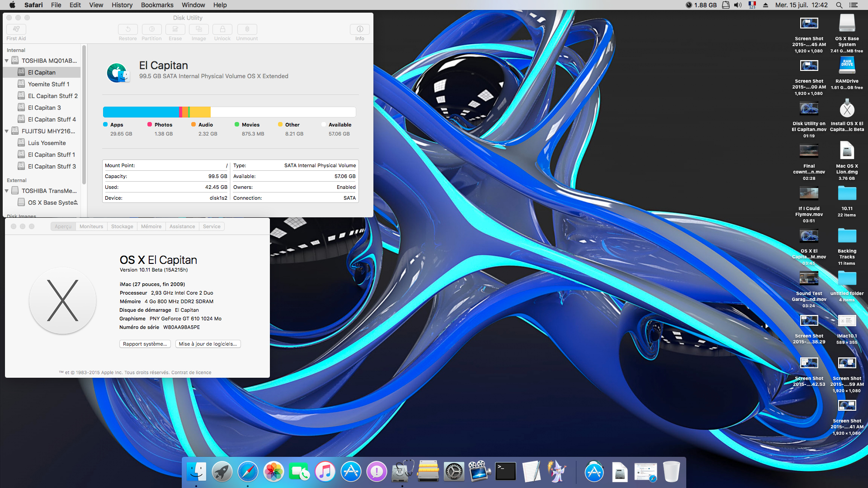Open the Safari menu
868x488 pixels.
[33, 5]
